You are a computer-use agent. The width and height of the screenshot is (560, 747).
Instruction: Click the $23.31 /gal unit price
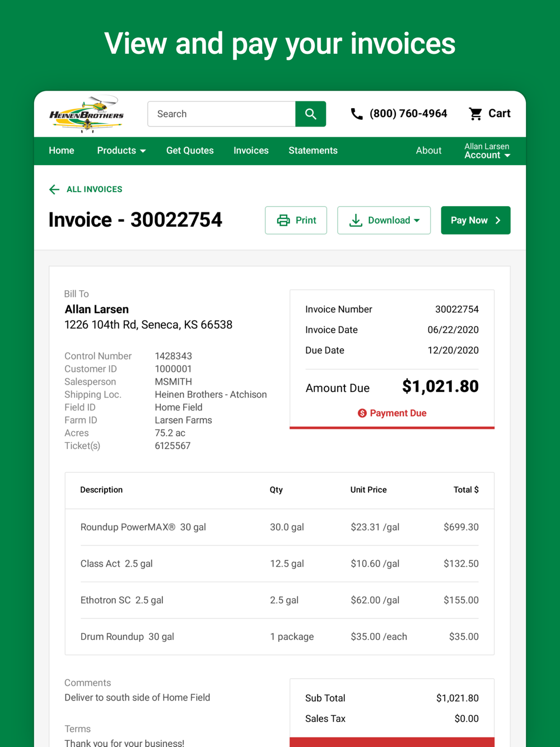click(375, 527)
